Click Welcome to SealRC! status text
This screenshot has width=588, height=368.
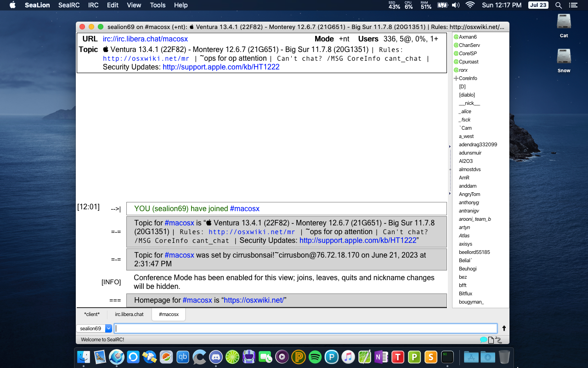coord(102,340)
